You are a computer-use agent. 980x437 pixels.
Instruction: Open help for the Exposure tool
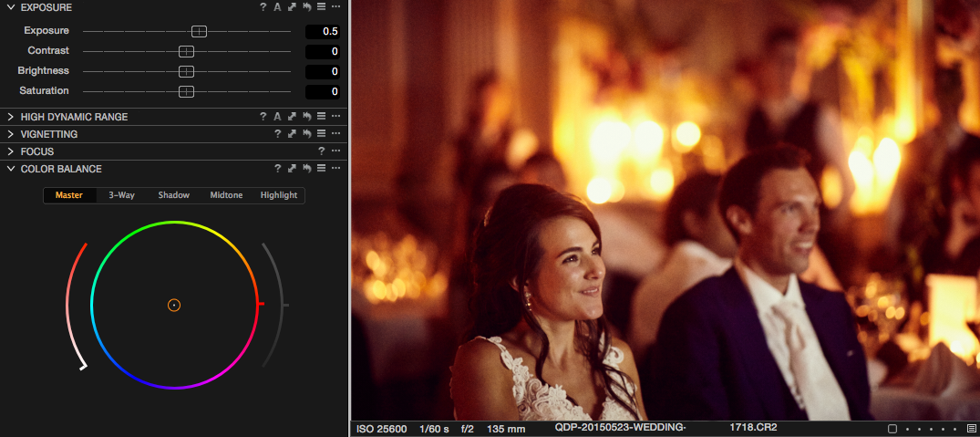coord(263,7)
